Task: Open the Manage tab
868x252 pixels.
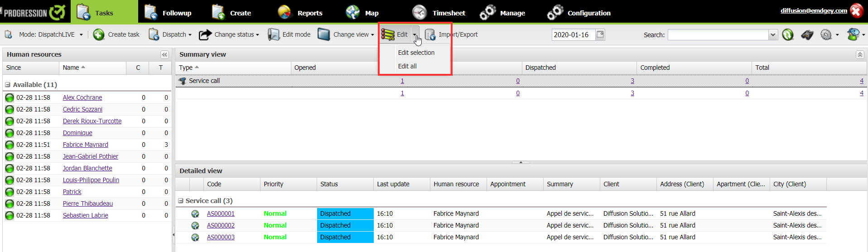Action: 502,13
